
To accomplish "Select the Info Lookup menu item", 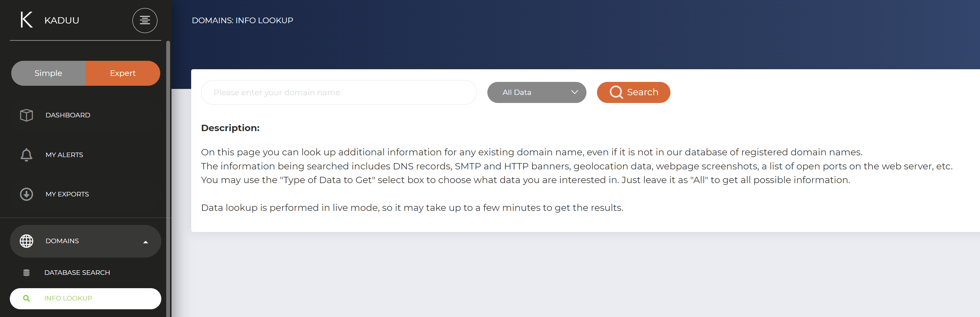I will tap(86, 298).
